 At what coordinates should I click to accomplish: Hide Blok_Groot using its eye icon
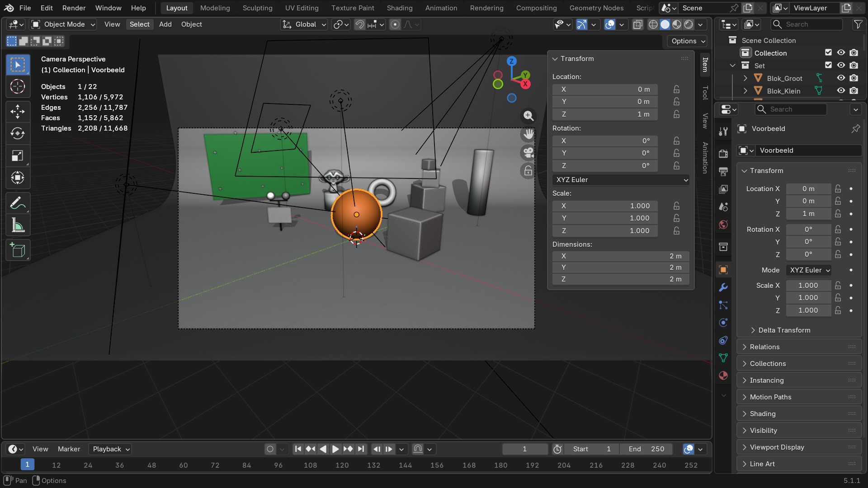coord(841,78)
